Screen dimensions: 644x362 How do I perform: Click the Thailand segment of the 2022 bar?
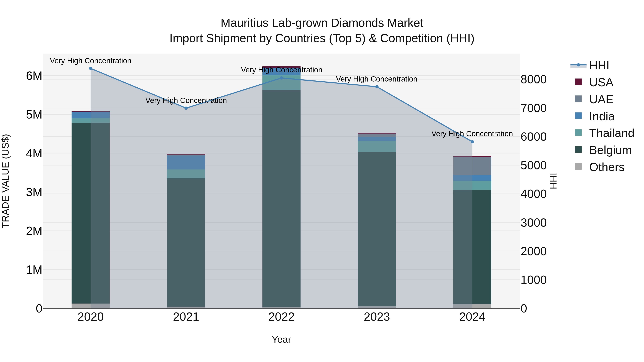point(282,83)
